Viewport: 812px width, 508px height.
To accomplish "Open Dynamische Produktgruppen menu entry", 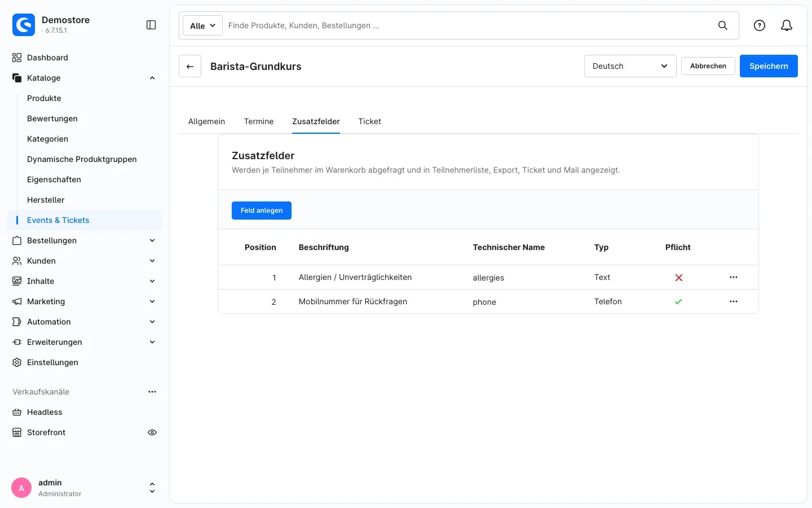I will point(82,159).
